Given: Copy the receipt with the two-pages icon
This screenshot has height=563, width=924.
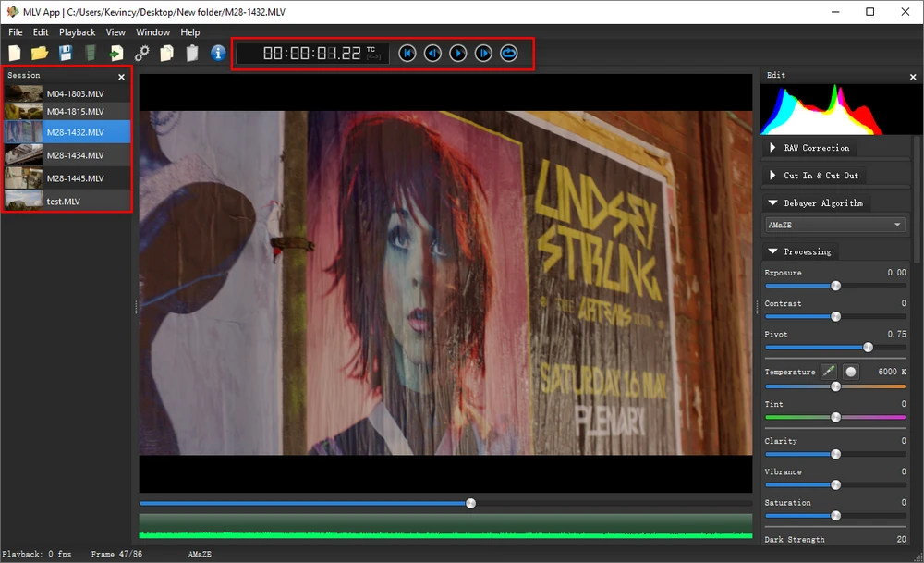Looking at the screenshot, I should click(x=166, y=53).
